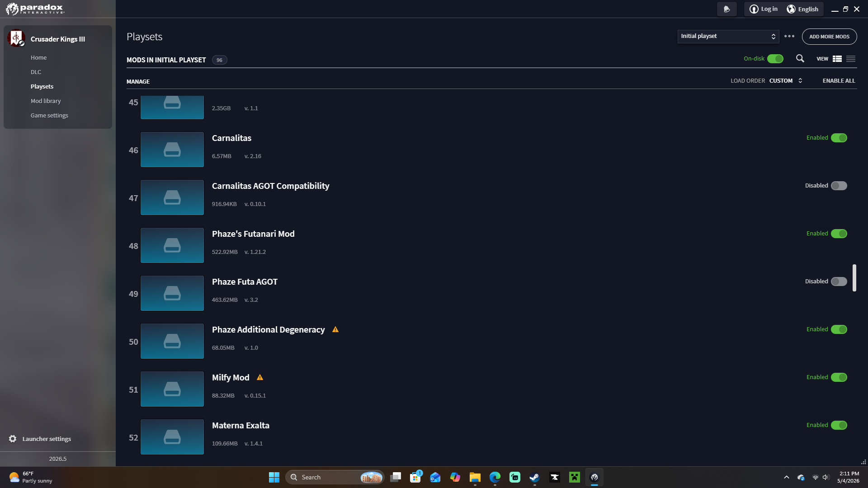Open the Crusader Kings III game icon
868x488 pixels.
coord(16,38)
